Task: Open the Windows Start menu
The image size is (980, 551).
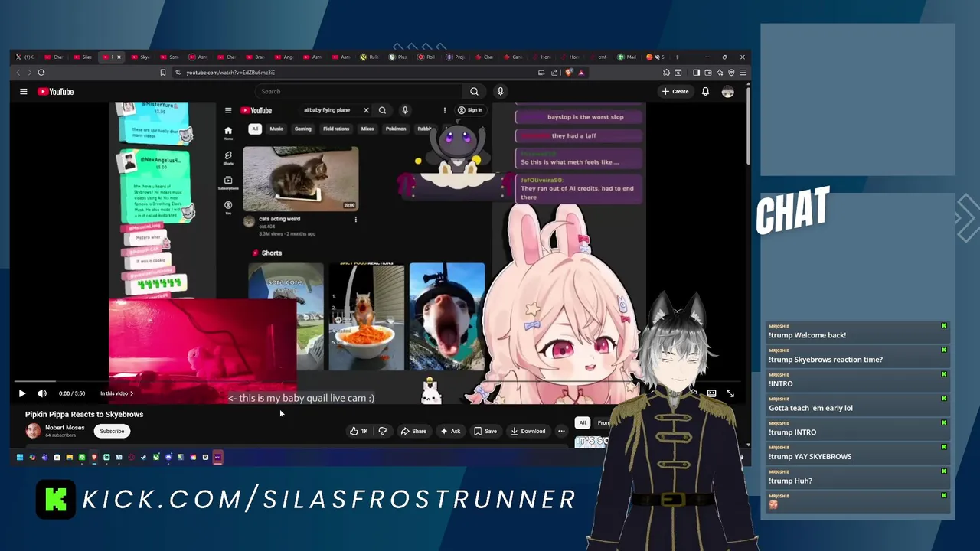Action: (x=19, y=457)
